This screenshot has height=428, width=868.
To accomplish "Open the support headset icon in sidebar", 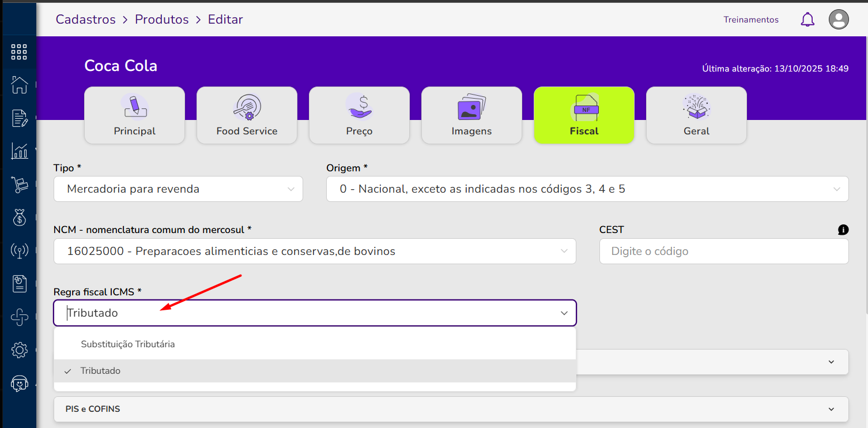I will [x=19, y=383].
